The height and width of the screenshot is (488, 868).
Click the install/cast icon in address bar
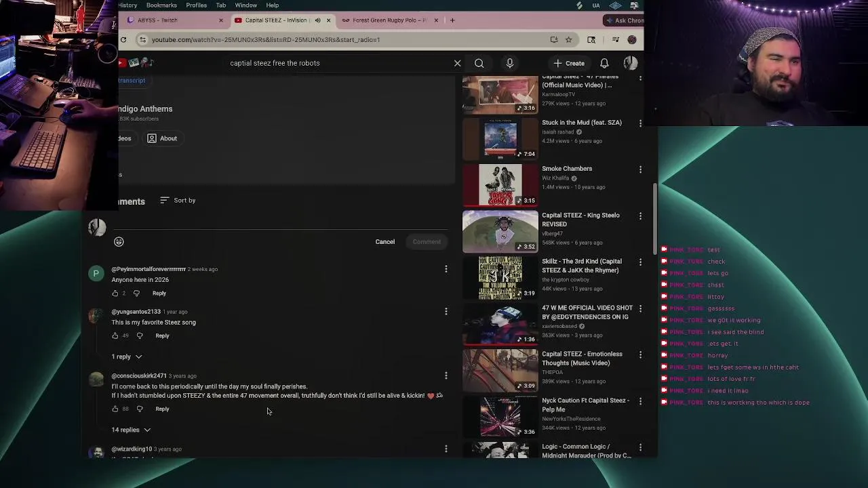(554, 40)
